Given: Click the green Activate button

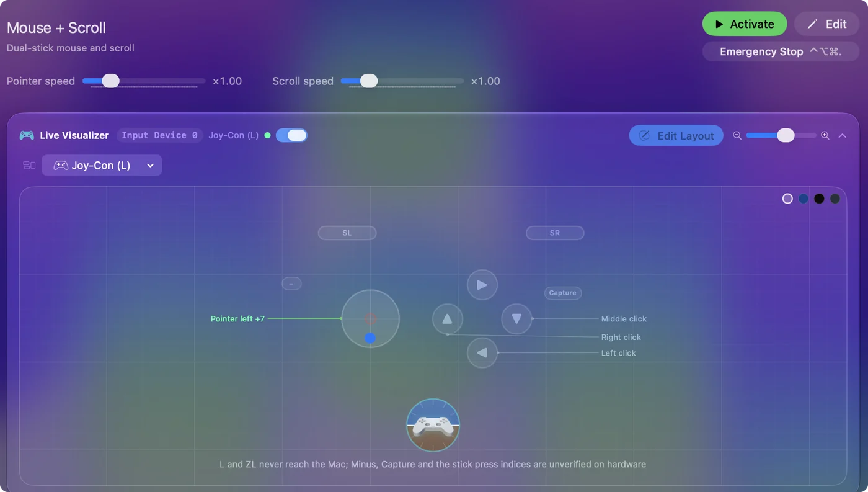Looking at the screenshot, I should [x=745, y=24].
